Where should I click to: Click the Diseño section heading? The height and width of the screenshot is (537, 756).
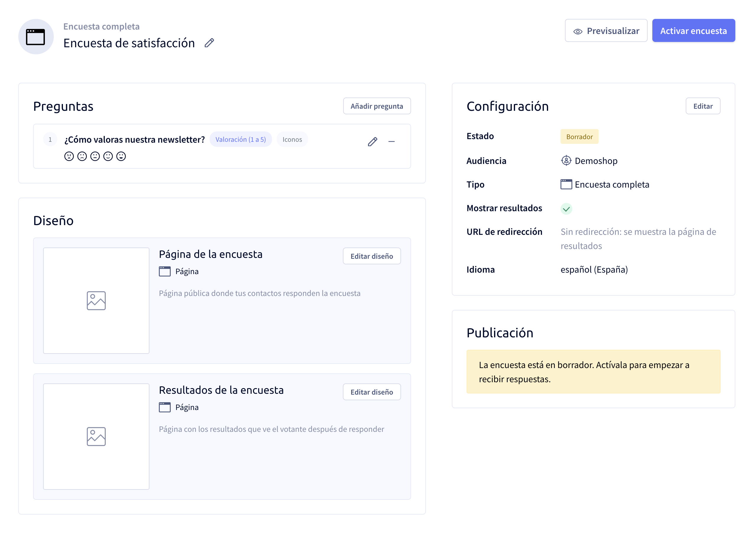pyautogui.click(x=53, y=221)
